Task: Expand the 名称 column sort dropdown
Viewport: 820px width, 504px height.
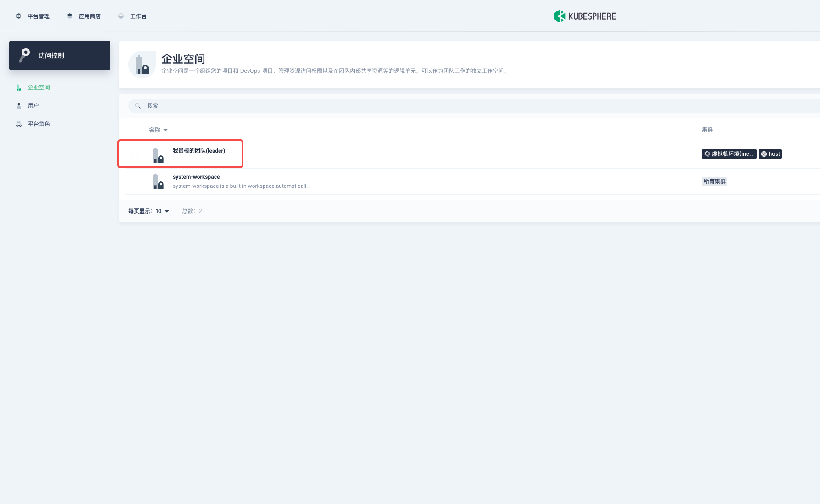Action: tap(165, 130)
